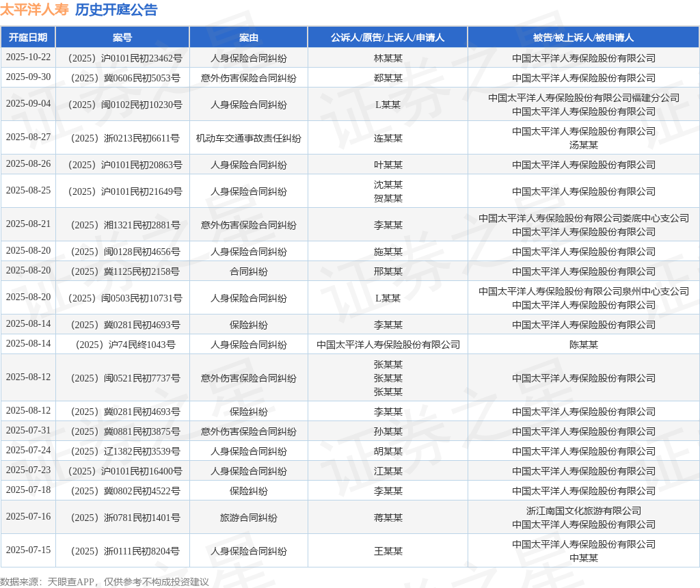Click plaintiff 王某某

388,551
